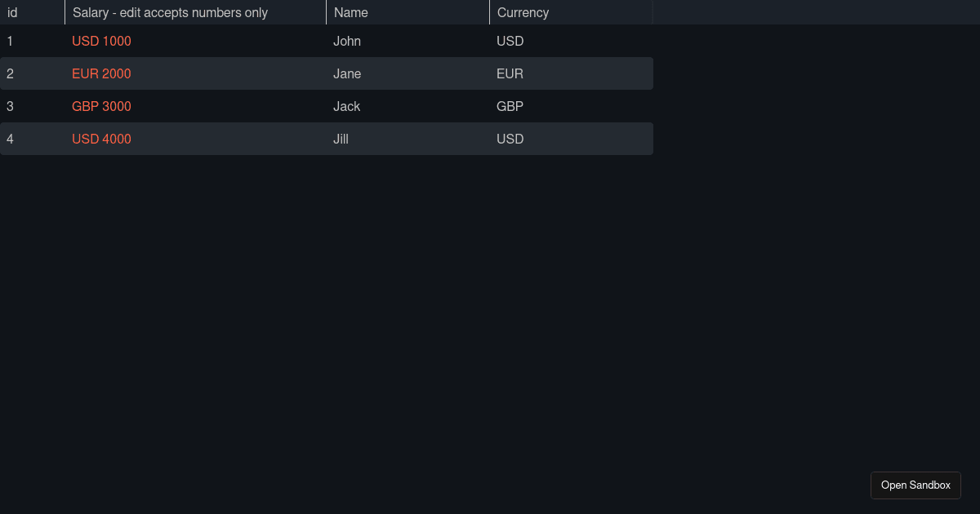
Task: Click the id cell with value 1
Action: click(33, 41)
